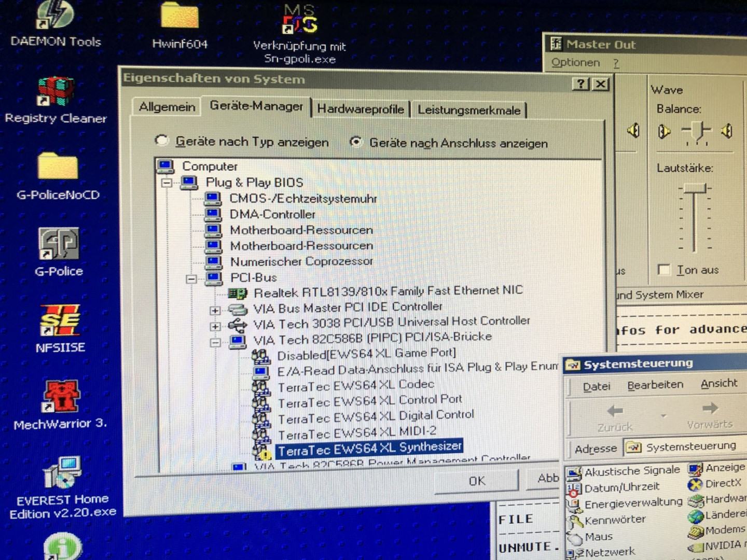Collapse the PCI-Bus tree node

[191, 279]
